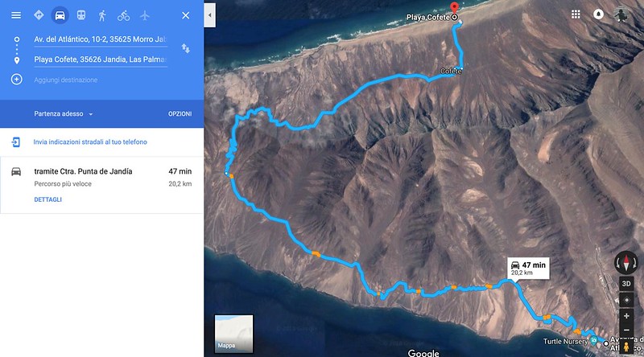Screen dimensions: 644x357
Task: Choose cycling directions mode
Action: (x=124, y=15)
